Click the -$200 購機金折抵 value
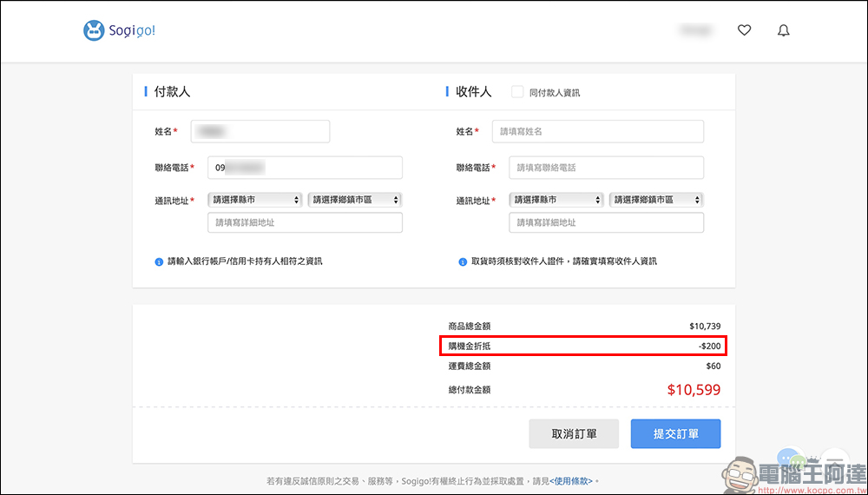The image size is (868, 495). click(x=709, y=346)
